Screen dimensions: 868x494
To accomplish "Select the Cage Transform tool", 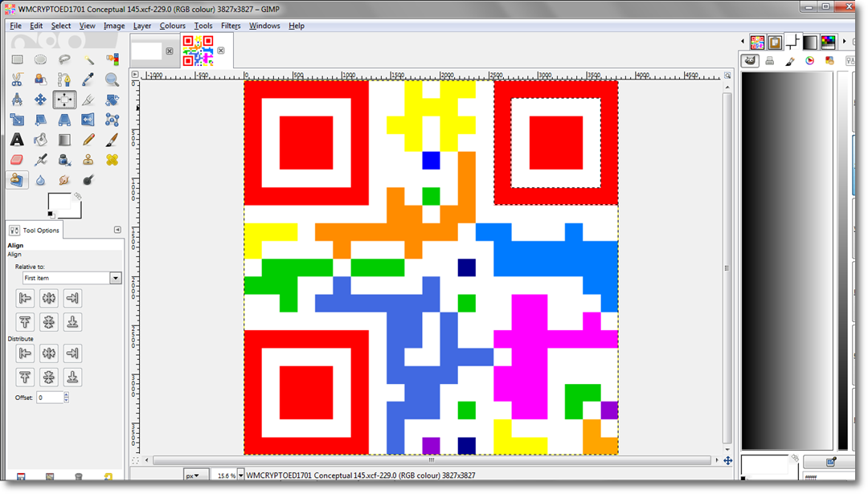I will [112, 120].
